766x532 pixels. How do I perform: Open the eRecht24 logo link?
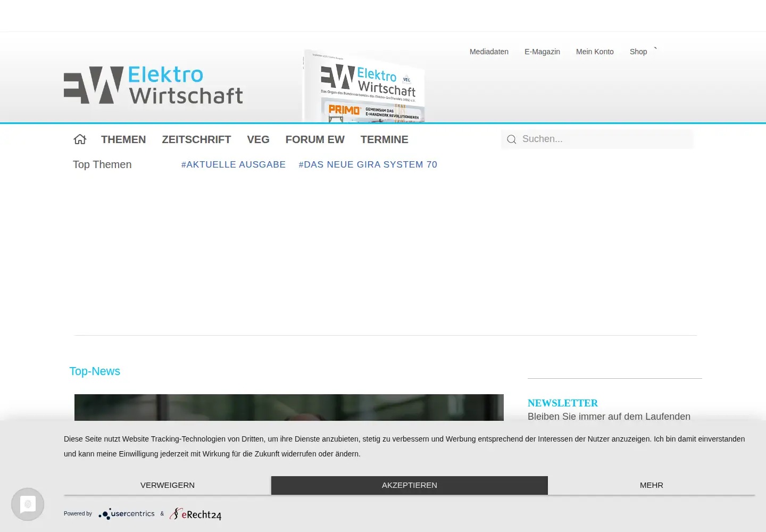195,514
